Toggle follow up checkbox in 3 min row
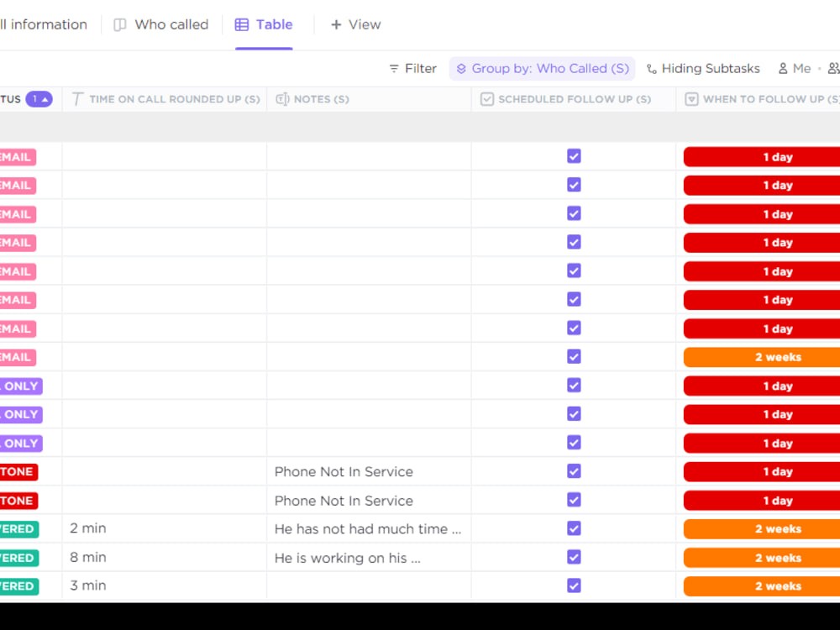This screenshot has width=840, height=630. point(574,586)
